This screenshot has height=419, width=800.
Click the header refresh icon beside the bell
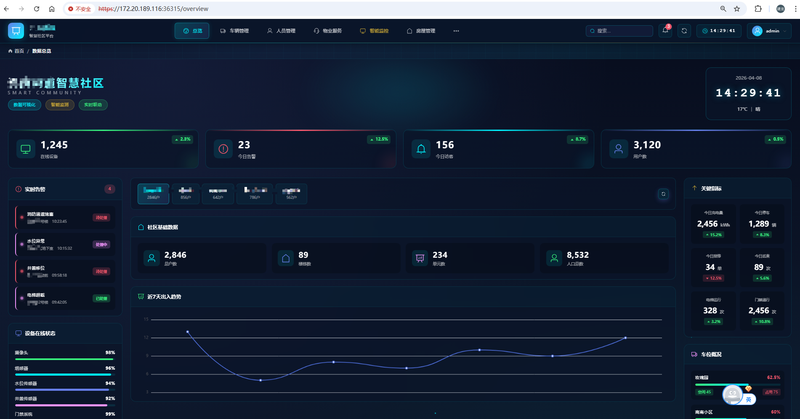(685, 31)
